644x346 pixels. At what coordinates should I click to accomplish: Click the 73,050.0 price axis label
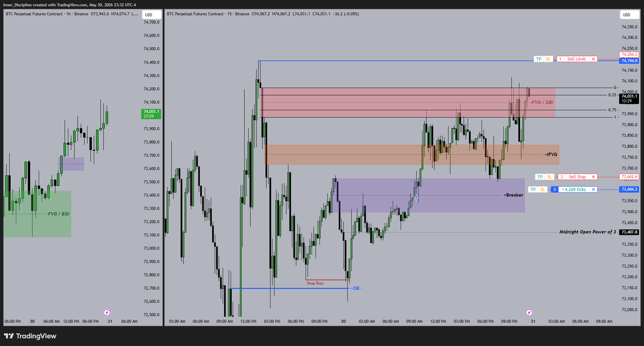(x=631, y=309)
